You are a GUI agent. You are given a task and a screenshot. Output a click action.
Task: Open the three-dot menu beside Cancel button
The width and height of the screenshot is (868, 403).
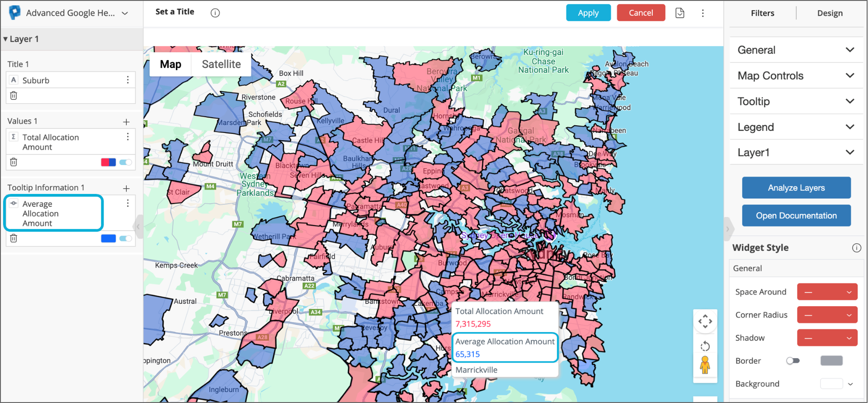coord(703,13)
